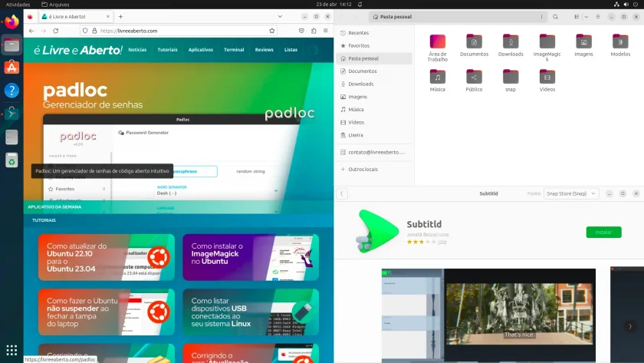Open Snap Store (Snap) source dropdown
This screenshot has height=363, width=644.
(571, 193)
